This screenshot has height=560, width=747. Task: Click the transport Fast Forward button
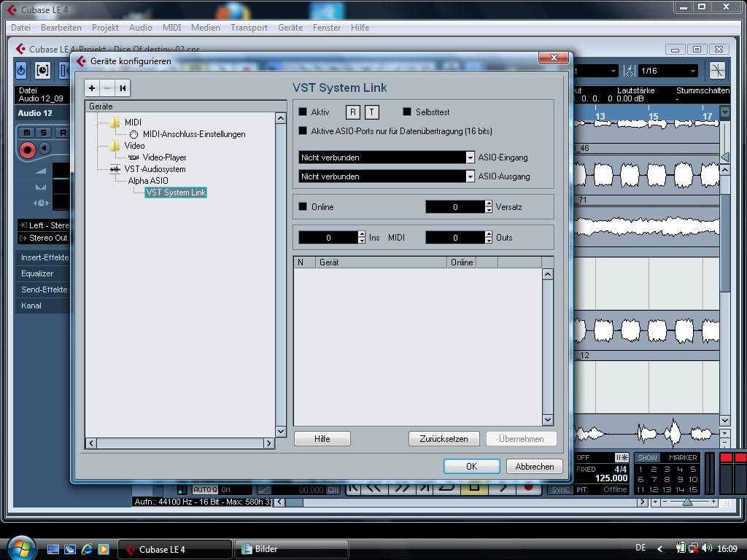point(402,488)
